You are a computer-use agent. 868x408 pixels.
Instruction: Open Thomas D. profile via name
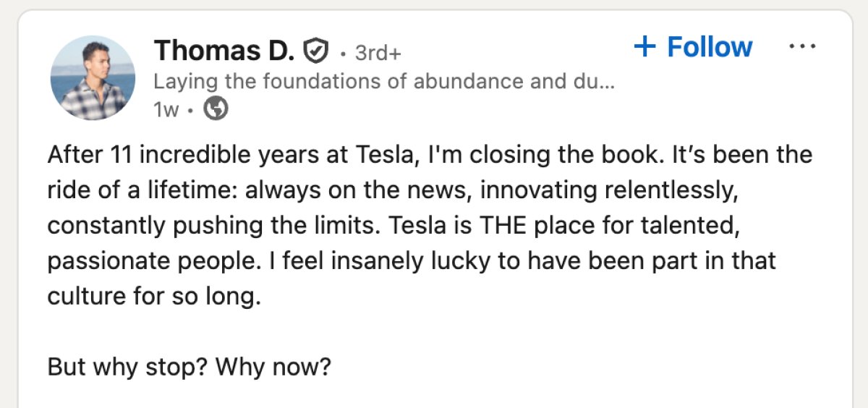pyautogui.click(x=224, y=51)
